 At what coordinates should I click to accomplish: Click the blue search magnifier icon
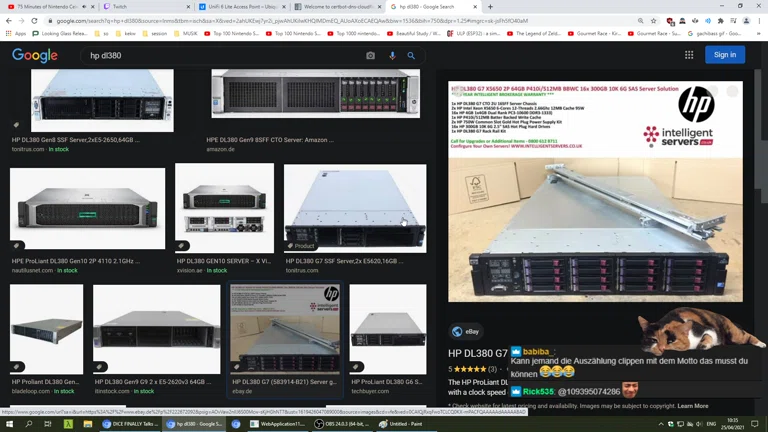pos(411,56)
